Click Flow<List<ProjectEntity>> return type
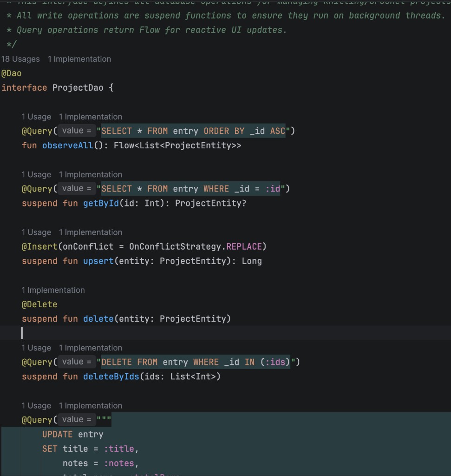This screenshot has height=476, width=451. coord(177,145)
